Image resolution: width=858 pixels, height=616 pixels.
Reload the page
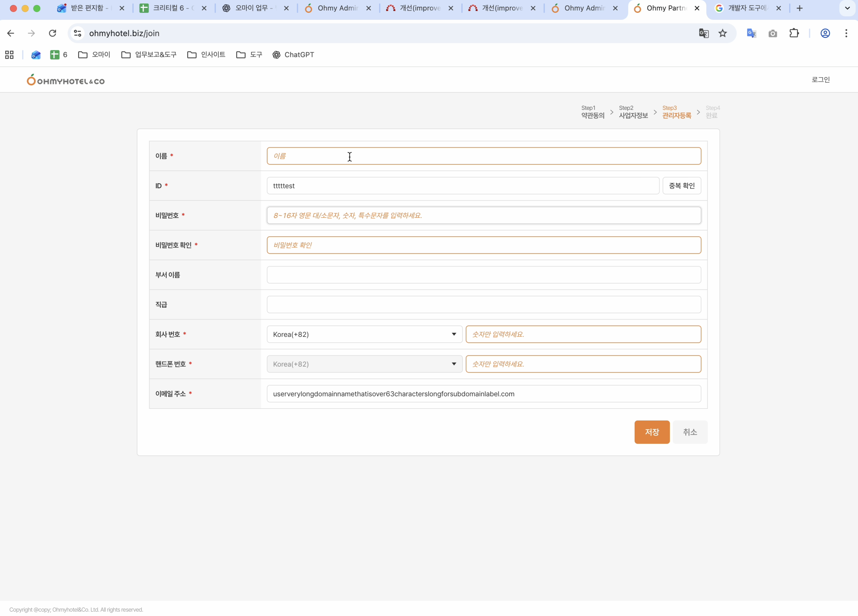point(53,33)
